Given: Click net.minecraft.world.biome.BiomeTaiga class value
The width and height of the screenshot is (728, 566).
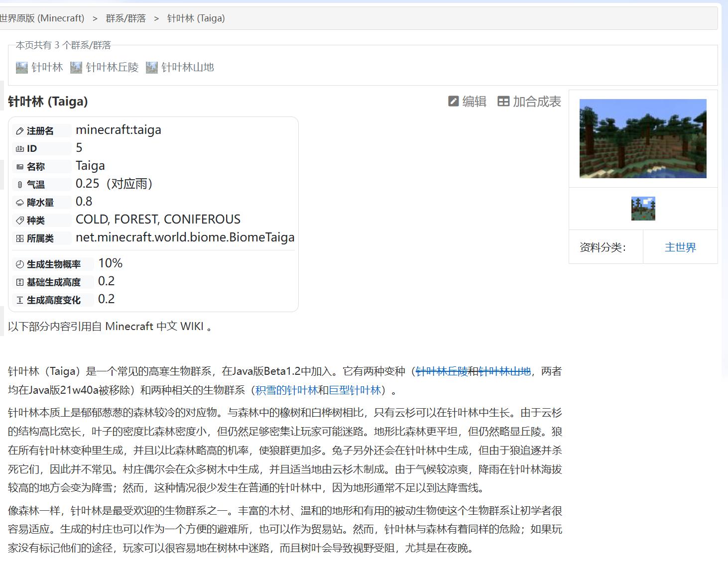Looking at the screenshot, I should click(x=185, y=237).
